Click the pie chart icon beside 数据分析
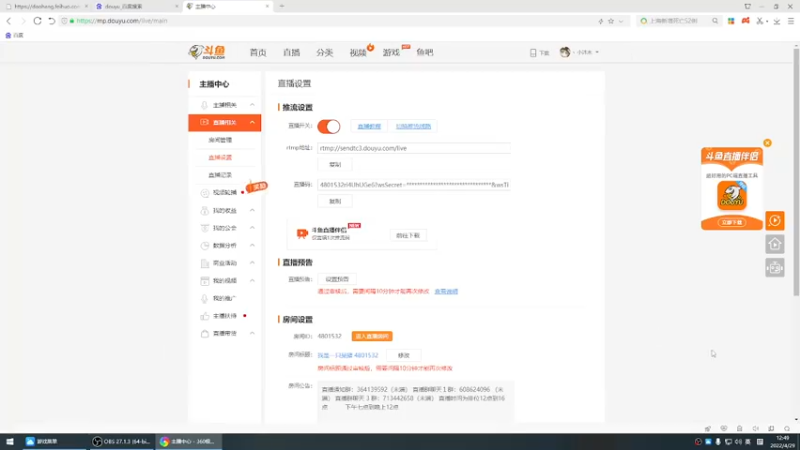The image size is (800, 450). click(x=205, y=245)
